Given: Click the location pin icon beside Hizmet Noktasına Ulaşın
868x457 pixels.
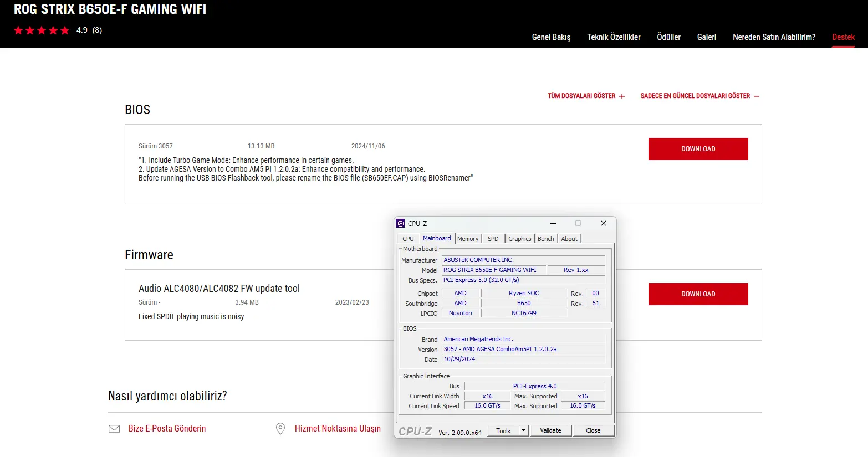Looking at the screenshot, I should tap(280, 429).
